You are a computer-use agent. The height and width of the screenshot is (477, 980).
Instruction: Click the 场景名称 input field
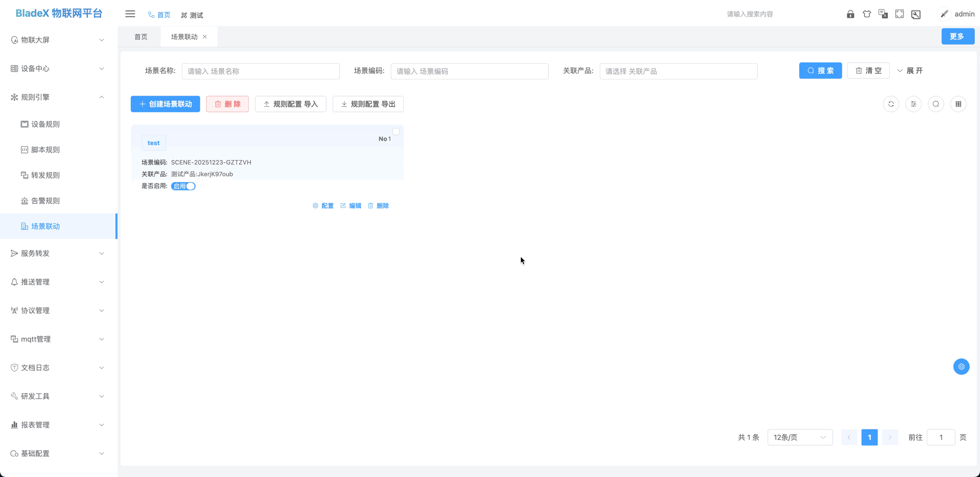point(260,71)
